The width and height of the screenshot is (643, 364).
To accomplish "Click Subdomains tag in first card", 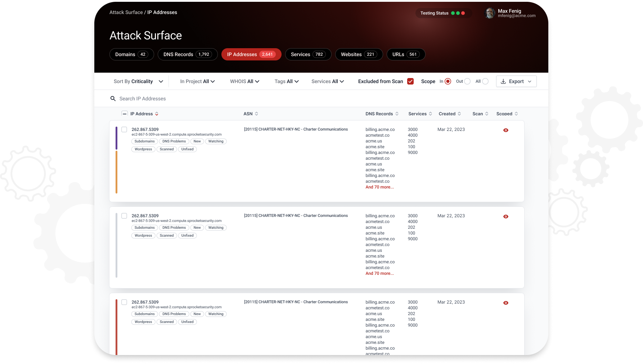I will coord(145,141).
